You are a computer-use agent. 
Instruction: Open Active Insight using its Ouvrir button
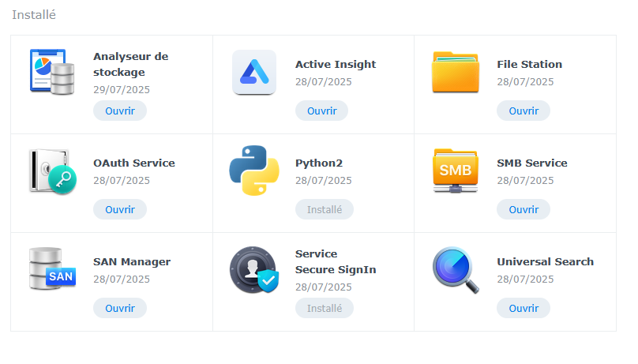pos(322,111)
